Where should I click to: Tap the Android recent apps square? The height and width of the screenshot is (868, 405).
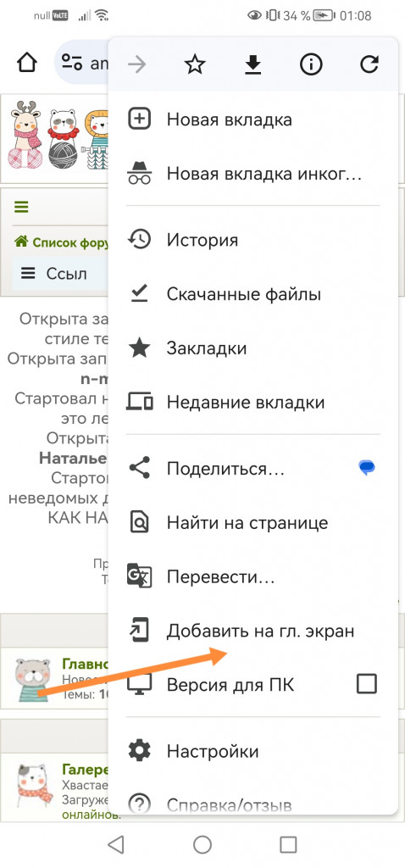[x=288, y=844]
